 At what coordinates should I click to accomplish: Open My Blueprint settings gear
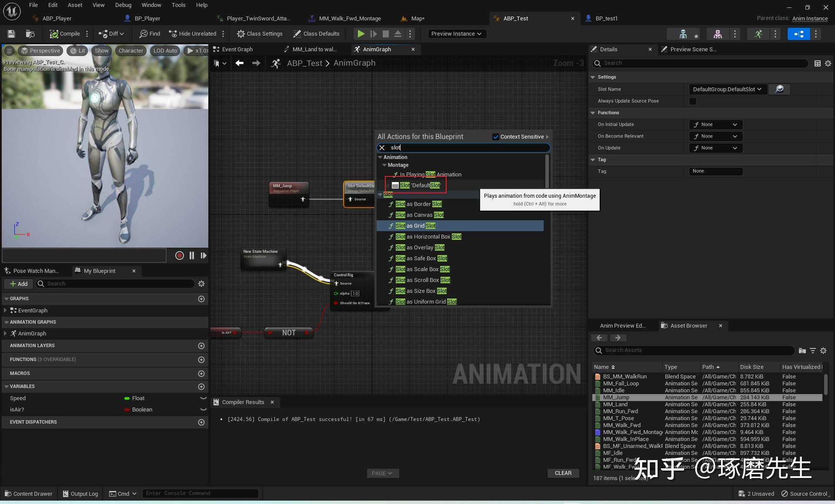[x=201, y=284]
